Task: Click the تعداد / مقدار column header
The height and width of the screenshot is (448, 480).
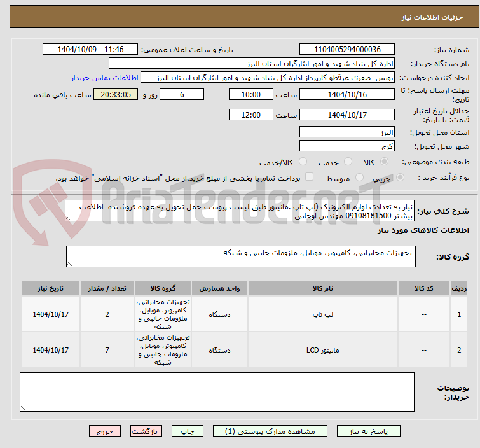Action: point(107,288)
